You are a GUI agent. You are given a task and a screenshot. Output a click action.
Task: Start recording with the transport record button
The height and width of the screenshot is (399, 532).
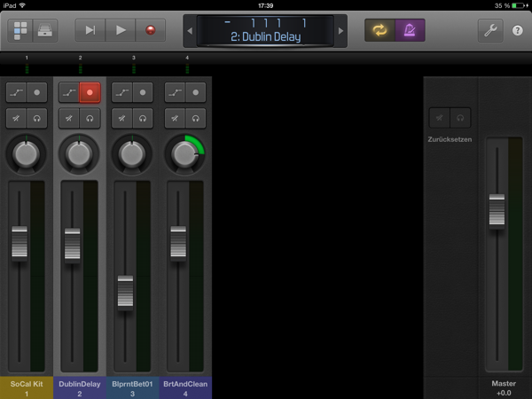[x=150, y=30]
